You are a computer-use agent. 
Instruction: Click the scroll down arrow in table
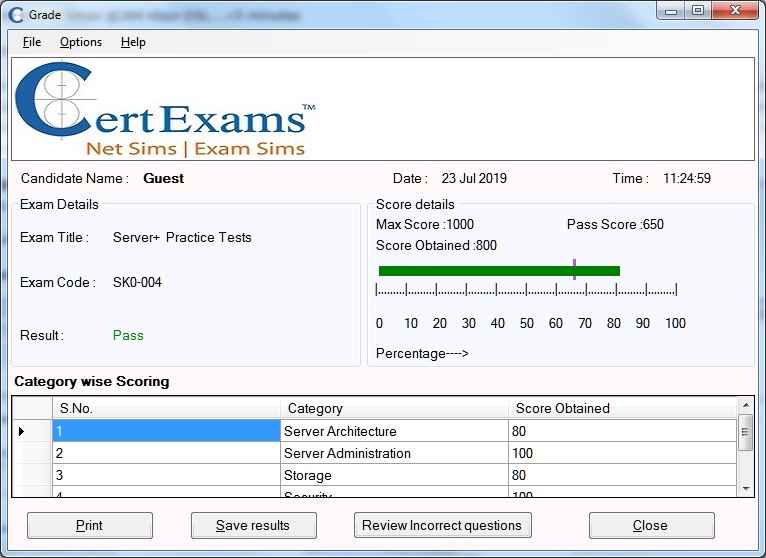746,489
